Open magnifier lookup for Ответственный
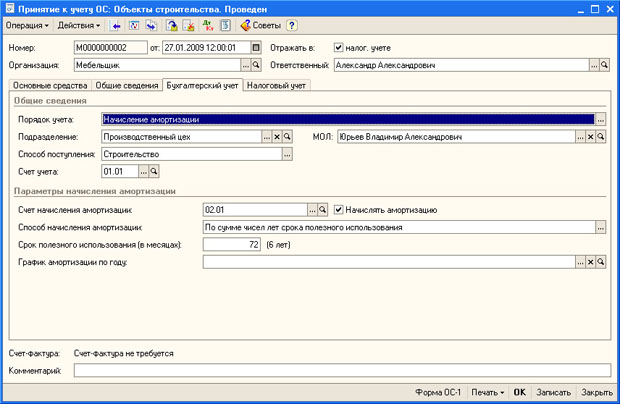 click(x=604, y=65)
